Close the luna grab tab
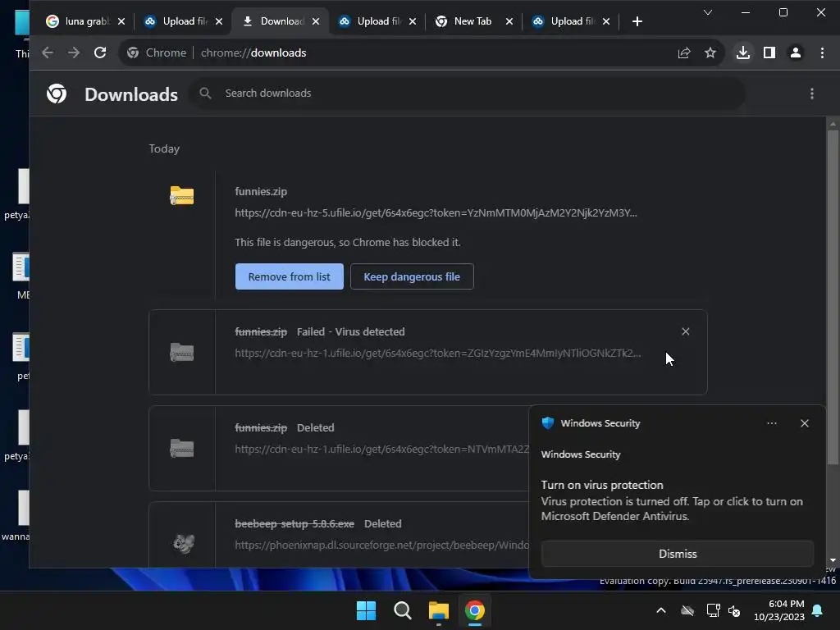The width and height of the screenshot is (840, 630). click(121, 21)
